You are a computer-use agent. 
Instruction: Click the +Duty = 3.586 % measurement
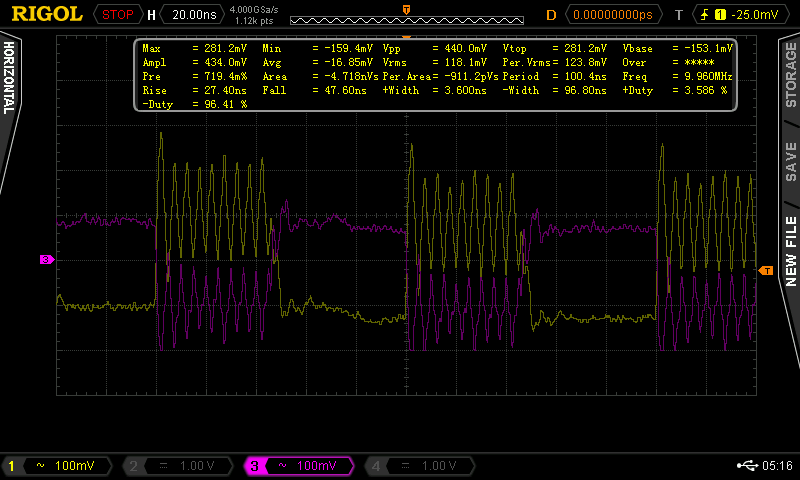pyautogui.click(x=674, y=90)
